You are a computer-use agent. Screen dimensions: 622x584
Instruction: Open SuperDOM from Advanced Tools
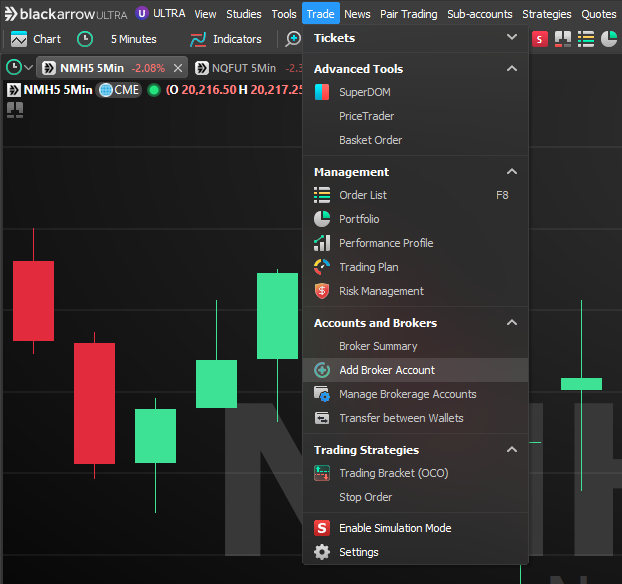pyautogui.click(x=364, y=92)
